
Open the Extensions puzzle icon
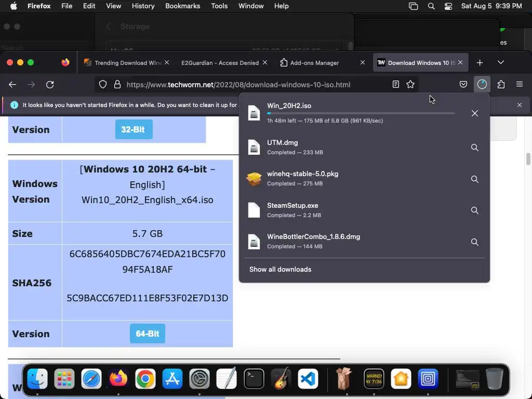pos(501,85)
